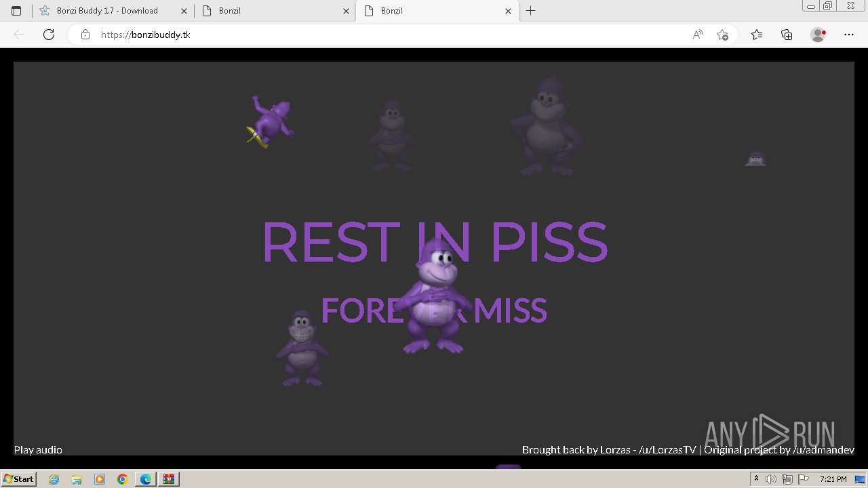Click the Play audio link
Viewport: 868px width, 488px height.
click(38, 449)
